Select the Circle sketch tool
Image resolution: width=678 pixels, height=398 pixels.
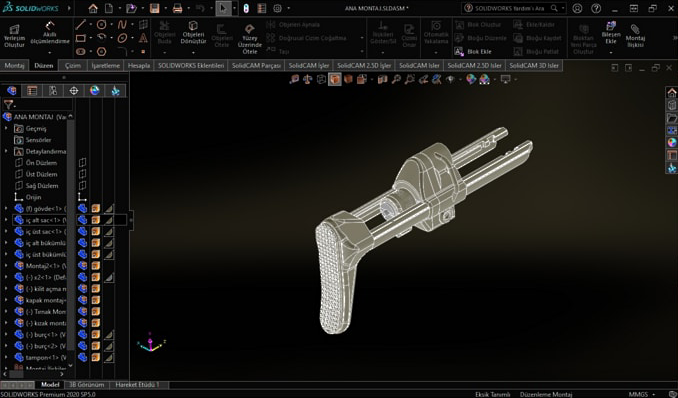point(101,25)
